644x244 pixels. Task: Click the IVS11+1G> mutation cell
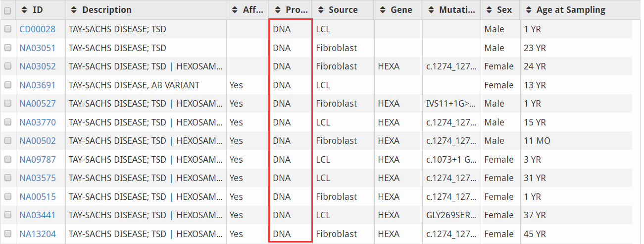(x=451, y=104)
